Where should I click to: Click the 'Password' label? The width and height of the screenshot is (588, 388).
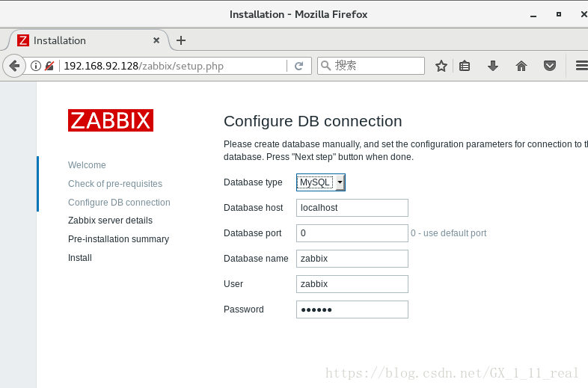coord(244,310)
